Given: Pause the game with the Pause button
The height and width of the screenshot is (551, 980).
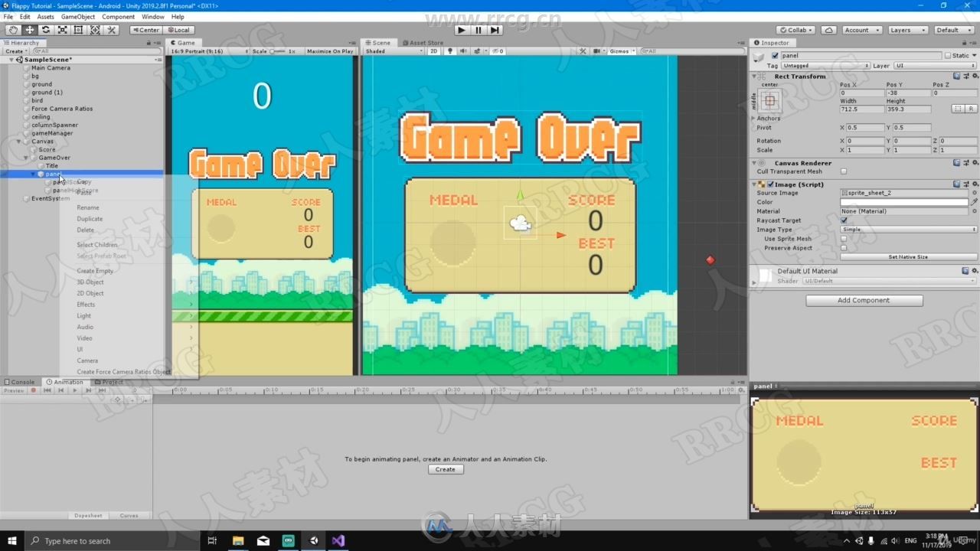Looking at the screenshot, I should (479, 30).
